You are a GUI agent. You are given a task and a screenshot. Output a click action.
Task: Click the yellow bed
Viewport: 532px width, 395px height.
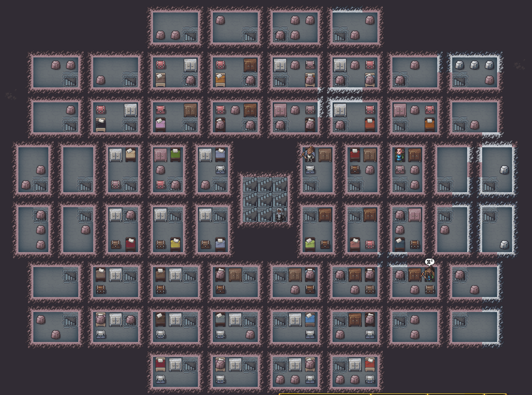175,244
